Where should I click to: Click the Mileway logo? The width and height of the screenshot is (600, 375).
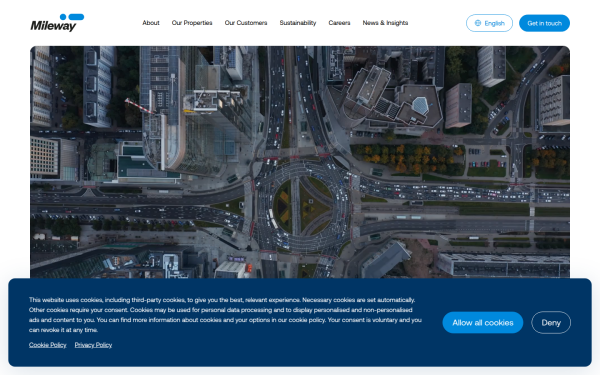pos(57,23)
